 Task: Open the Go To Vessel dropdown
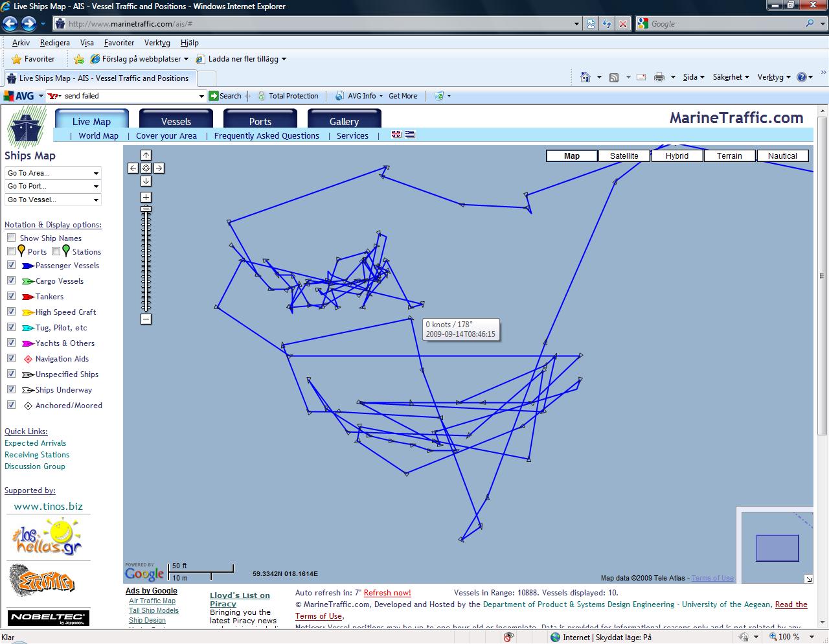point(53,200)
